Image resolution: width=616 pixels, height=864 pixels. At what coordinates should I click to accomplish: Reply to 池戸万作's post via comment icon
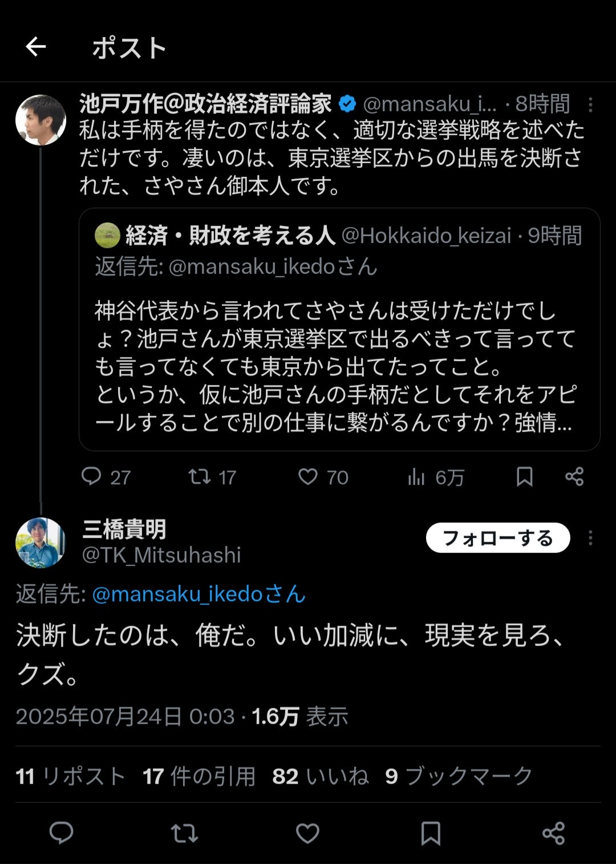click(x=91, y=477)
